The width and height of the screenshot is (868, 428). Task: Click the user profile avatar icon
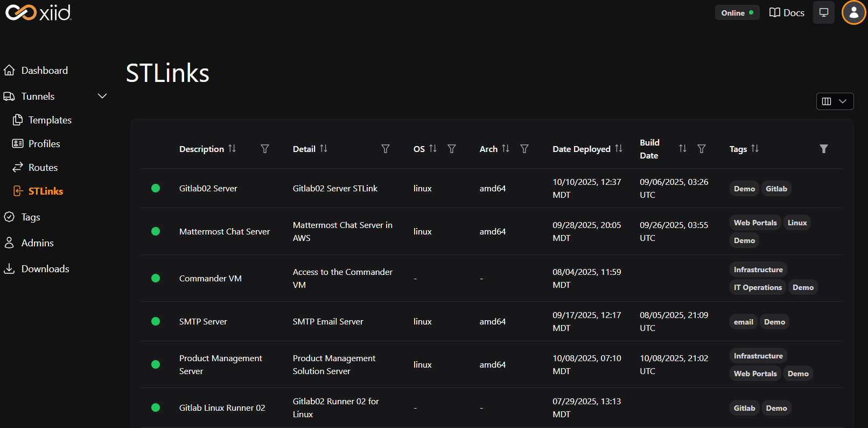tap(853, 12)
